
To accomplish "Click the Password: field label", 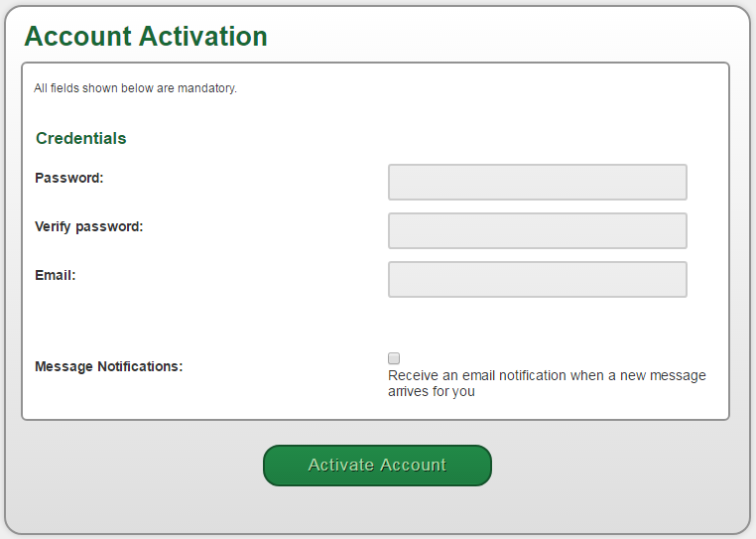I will click(x=69, y=178).
